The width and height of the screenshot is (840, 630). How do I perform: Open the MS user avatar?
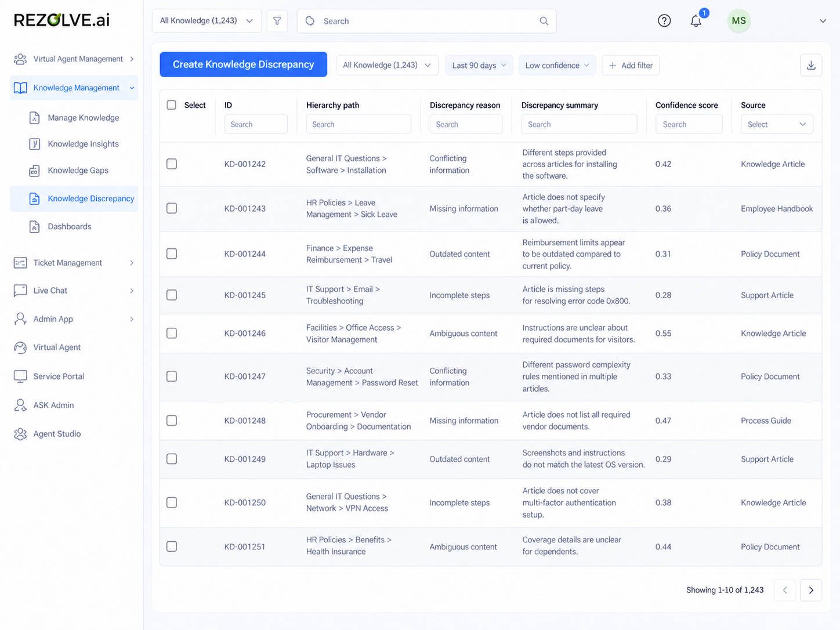coord(738,21)
